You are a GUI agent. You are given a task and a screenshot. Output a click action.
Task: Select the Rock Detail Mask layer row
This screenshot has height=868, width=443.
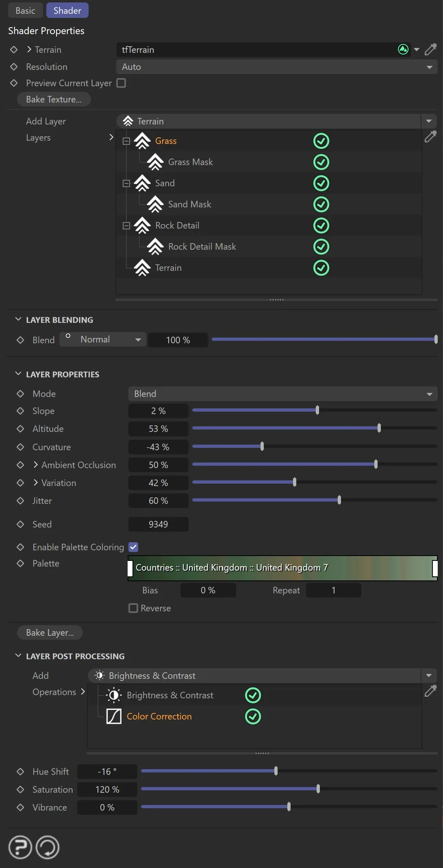(x=269, y=246)
